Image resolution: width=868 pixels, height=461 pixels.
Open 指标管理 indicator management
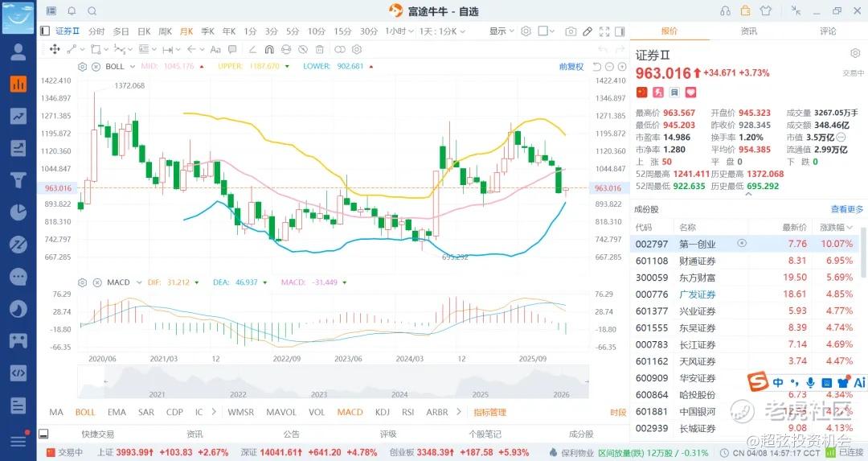pos(489,412)
